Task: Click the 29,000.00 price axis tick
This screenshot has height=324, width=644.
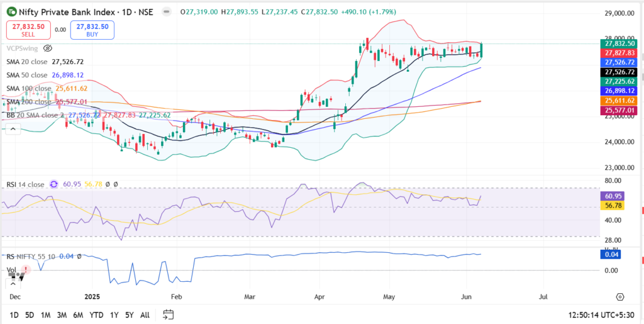Action: (x=620, y=13)
